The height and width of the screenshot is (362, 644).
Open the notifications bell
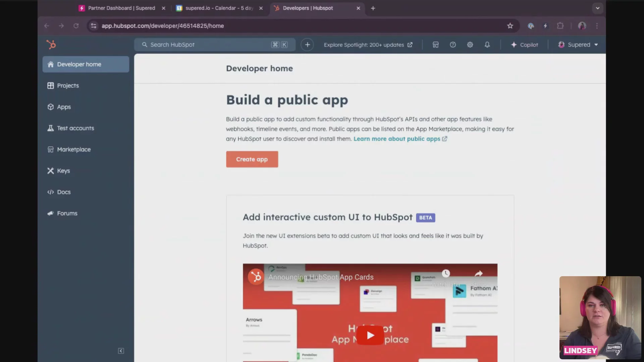487,45
